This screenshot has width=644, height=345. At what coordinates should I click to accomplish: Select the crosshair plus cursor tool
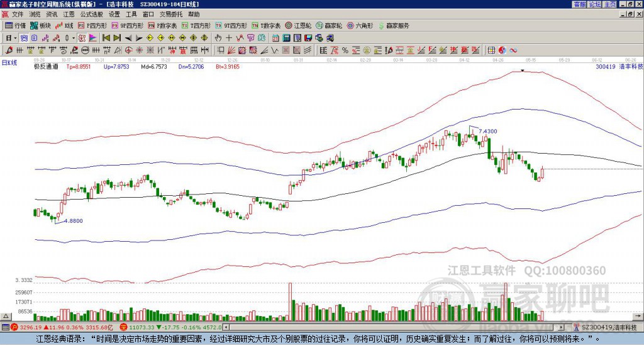tap(229, 38)
